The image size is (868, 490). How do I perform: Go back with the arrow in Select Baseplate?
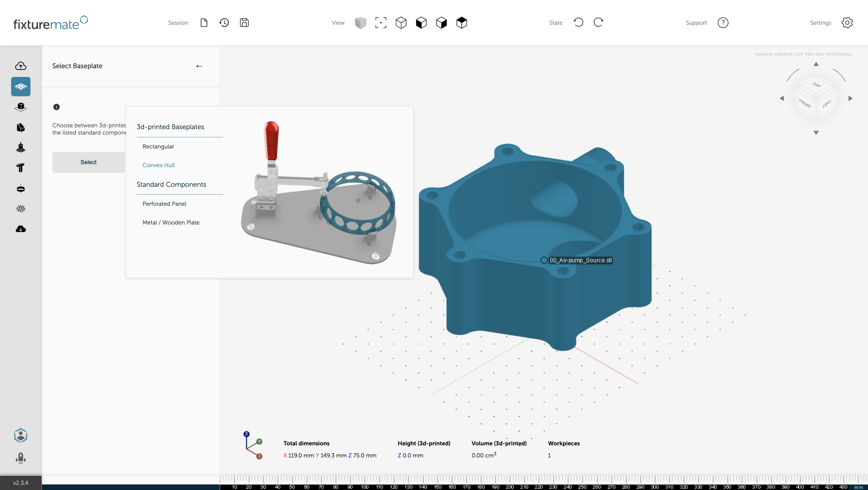[x=199, y=66]
